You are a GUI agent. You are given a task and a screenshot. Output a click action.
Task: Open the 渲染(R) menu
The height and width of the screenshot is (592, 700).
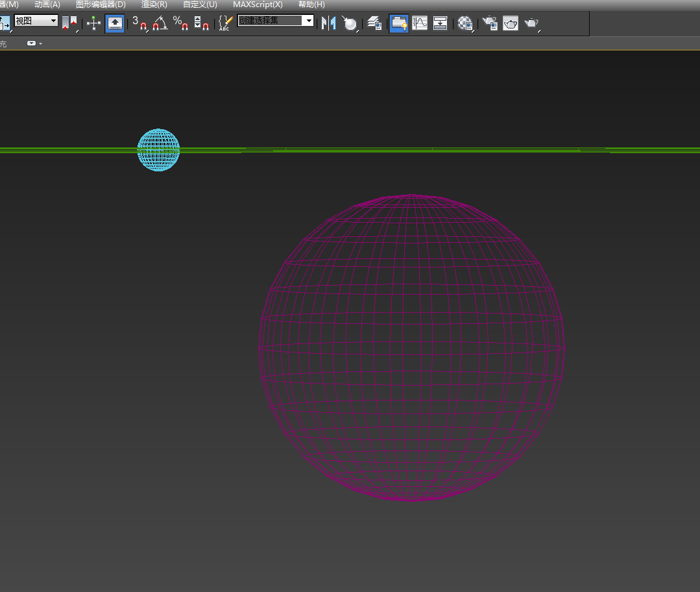pos(154,5)
